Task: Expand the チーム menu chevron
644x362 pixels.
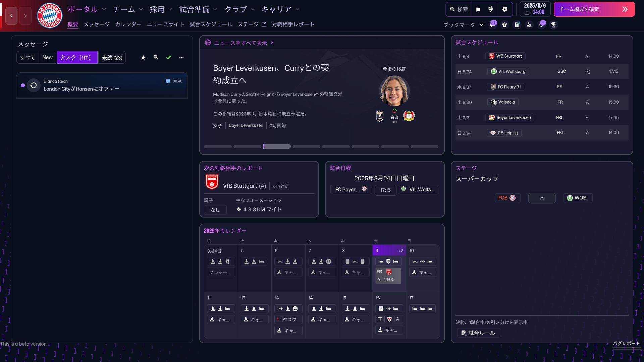Action: [141, 9]
